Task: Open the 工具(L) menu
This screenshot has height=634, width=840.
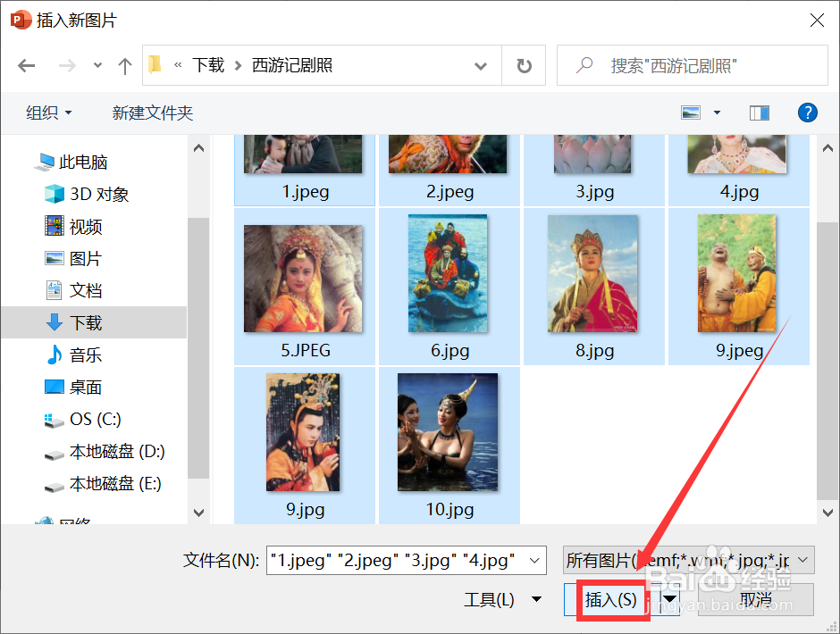Action: pyautogui.click(x=502, y=599)
